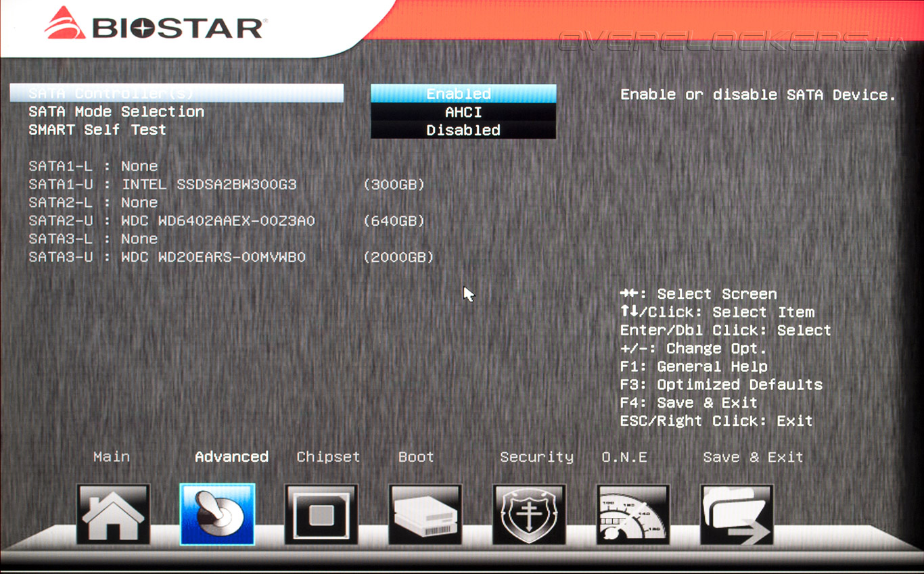Select the SMART Self Test setting
The width and height of the screenshot is (924, 574).
[97, 130]
